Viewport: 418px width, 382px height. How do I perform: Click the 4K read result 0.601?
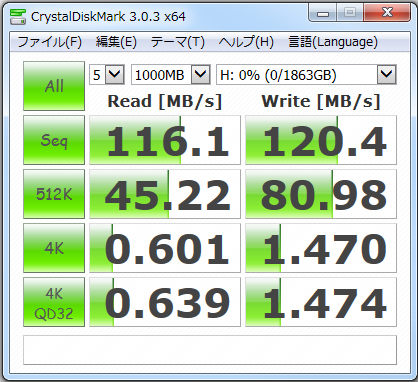[x=165, y=248]
